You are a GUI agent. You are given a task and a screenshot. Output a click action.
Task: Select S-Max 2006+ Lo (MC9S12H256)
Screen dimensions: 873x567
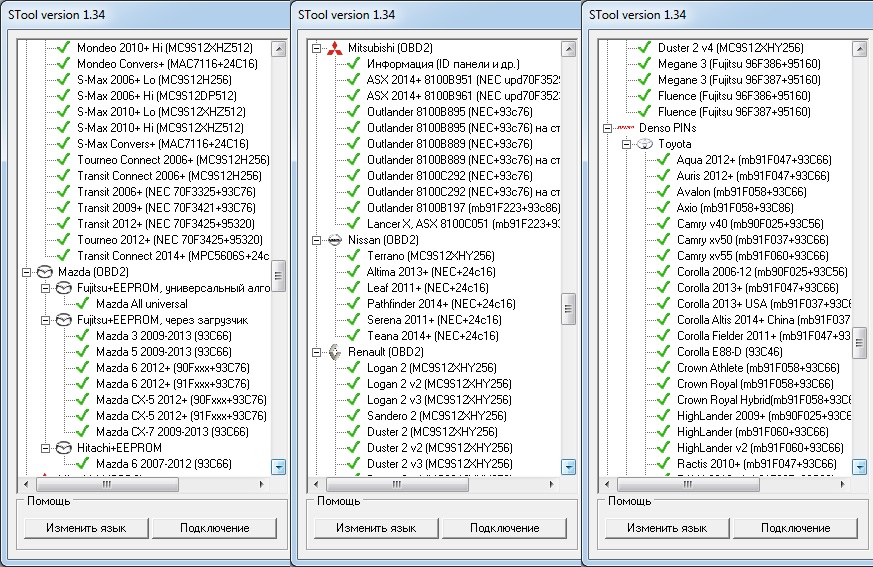154,80
